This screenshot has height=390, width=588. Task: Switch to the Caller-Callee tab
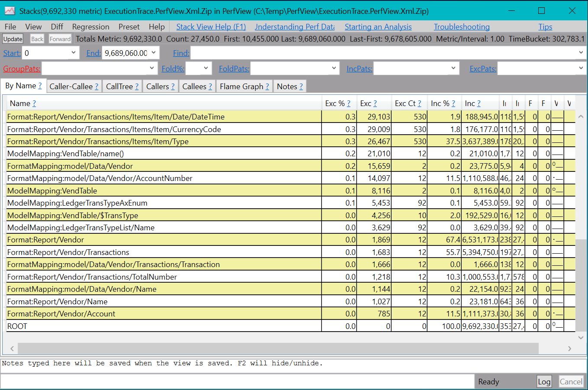point(74,87)
